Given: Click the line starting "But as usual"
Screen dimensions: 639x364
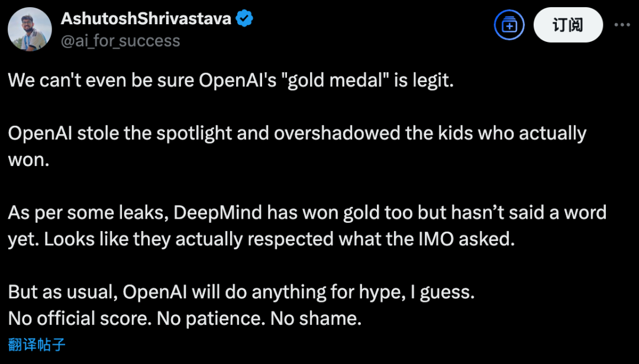Looking at the screenshot, I should click(x=241, y=292).
